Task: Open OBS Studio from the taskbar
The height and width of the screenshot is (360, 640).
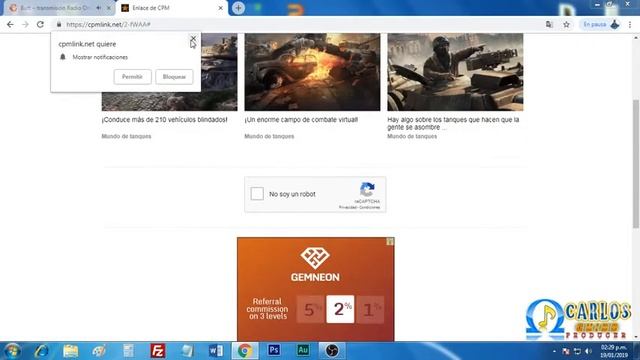Action: [332, 351]
